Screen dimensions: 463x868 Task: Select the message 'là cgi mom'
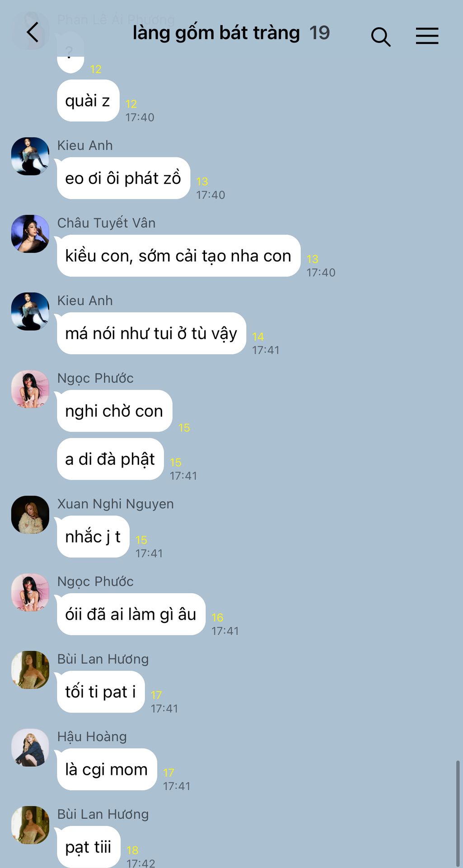(107, 769)
